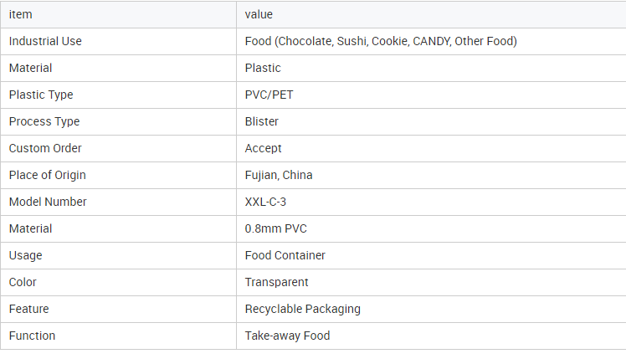Click the Food (Chocolate, Sushi, Cookie) value
This screenshot has width=626, height=364.
point(381,41)
